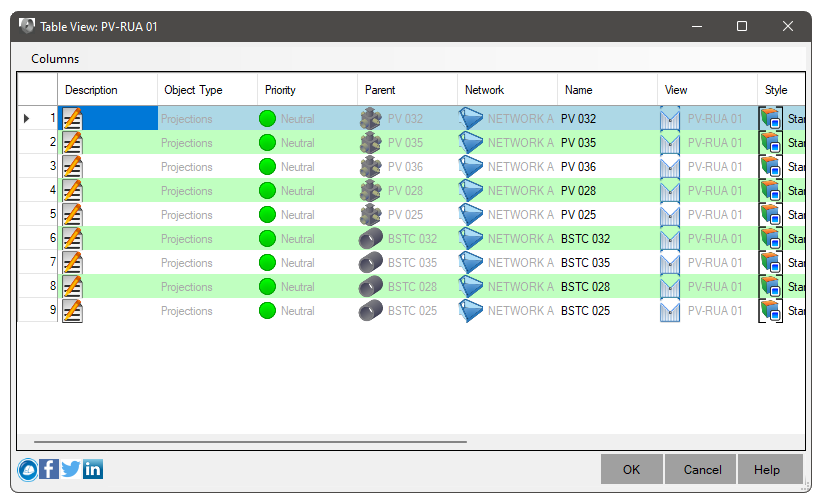Open Help for the table view
The width and height of the screenshot is (823, 502).
(767, 469)
